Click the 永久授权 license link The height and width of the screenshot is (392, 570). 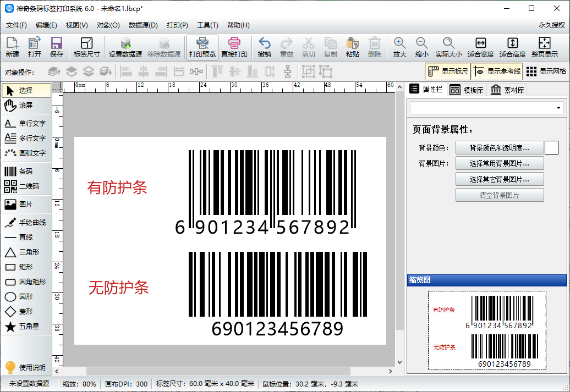551,25
